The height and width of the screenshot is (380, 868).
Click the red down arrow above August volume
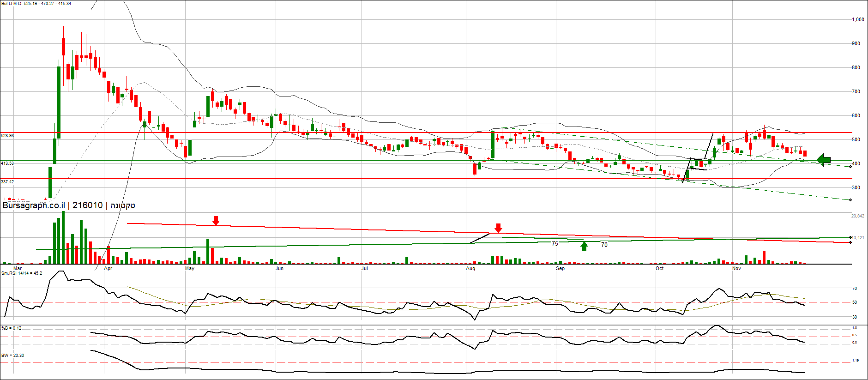(x=498, y=228)
